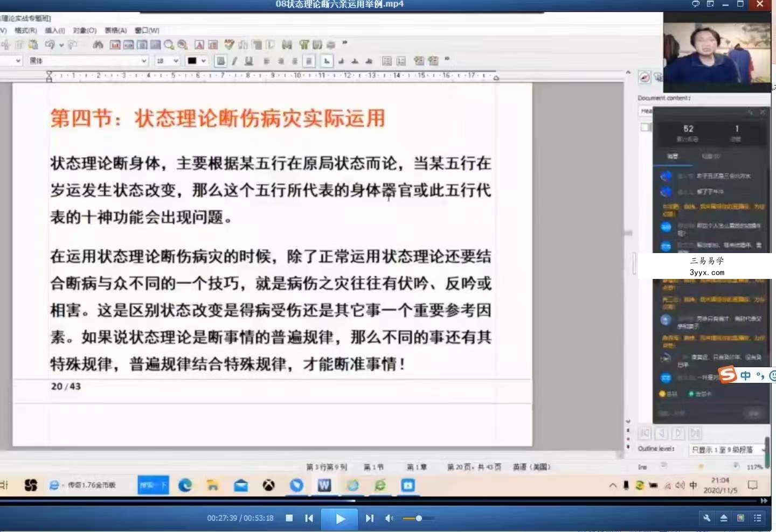Click the text box 'A' icon
Viewport: 776px width, 532px height.
tap(199, 45)
